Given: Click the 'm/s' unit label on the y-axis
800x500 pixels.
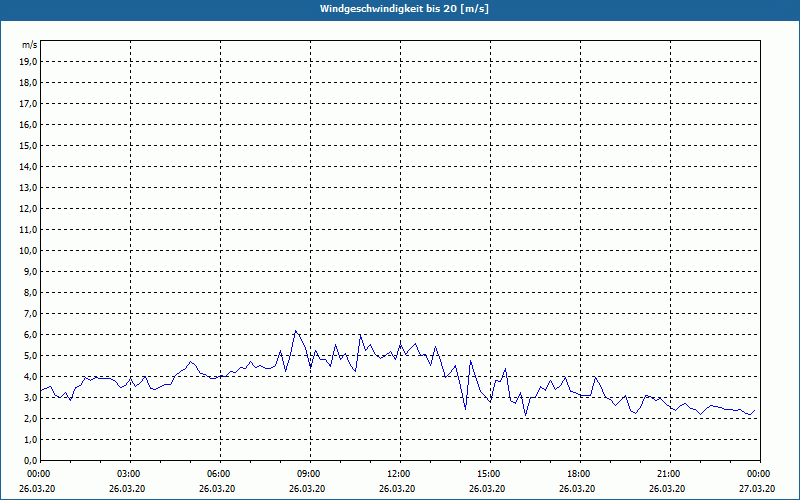Looking at the screenshot, I should tap(30, 45).
